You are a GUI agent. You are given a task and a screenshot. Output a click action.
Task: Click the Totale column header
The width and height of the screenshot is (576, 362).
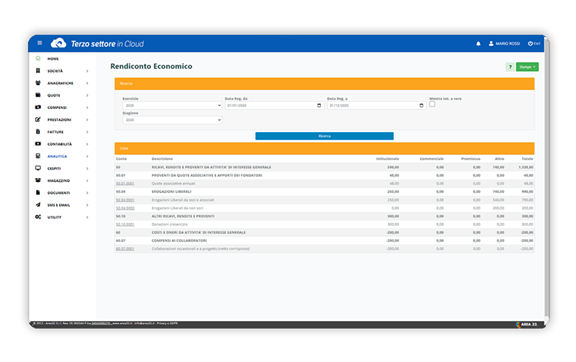[x=527, y=159]
